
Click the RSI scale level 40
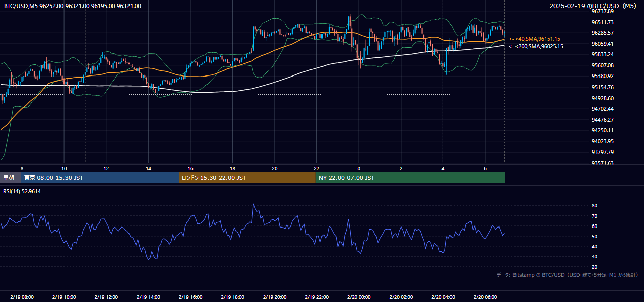point(594,247)
